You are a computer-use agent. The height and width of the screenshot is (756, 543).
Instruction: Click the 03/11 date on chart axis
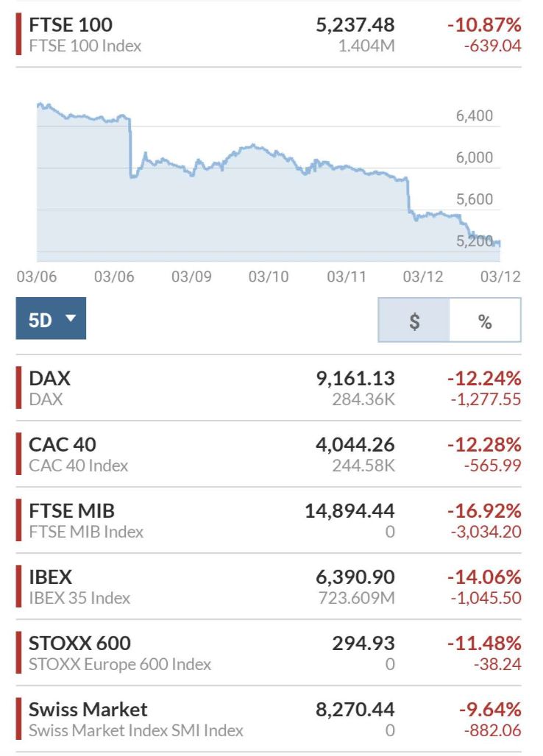pos(346,277)
